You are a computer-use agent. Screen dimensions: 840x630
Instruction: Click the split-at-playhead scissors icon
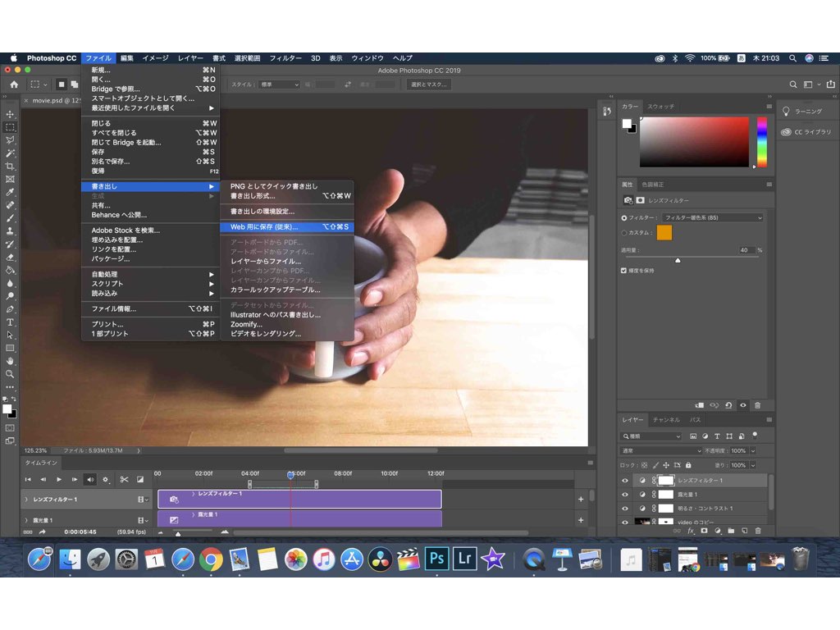click(x=125, y=479)
